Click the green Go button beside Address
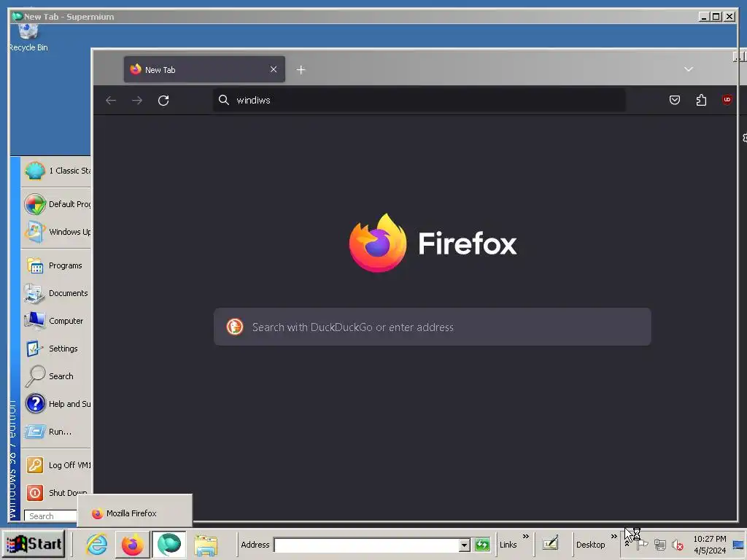The width and height of the screenshot is (747, 560). pyautogui.click(x=482, y=544)
